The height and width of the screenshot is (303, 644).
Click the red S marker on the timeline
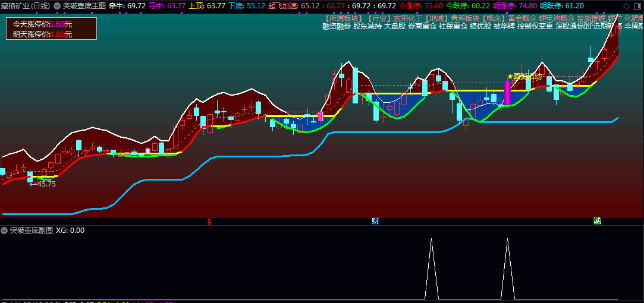click(x=209, y=221)
